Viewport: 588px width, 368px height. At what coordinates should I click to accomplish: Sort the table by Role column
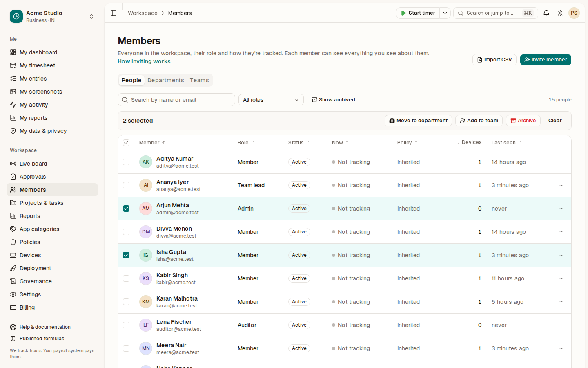point(246,143)
